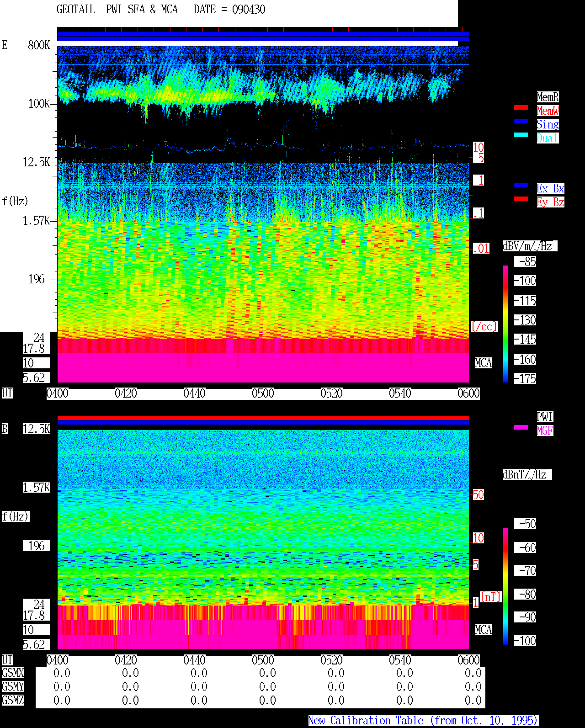
Task: Click the [/cc] density axis label
Action: [484, 326]
